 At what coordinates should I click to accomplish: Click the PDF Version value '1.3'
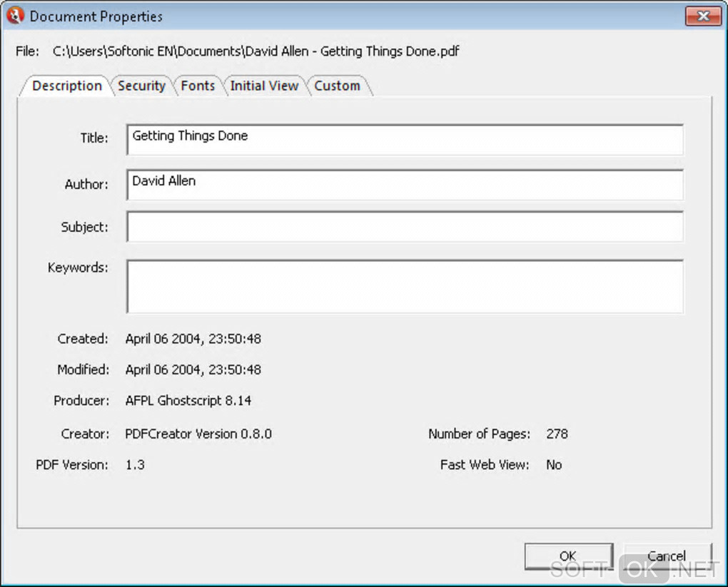pos(135,465)
